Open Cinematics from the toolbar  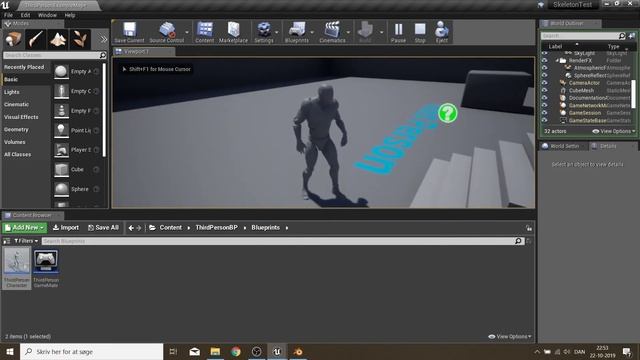point(332,30)
